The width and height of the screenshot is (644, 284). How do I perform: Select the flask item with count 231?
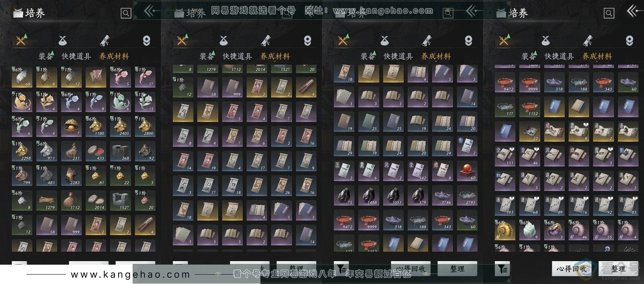(x=71, y=151)
